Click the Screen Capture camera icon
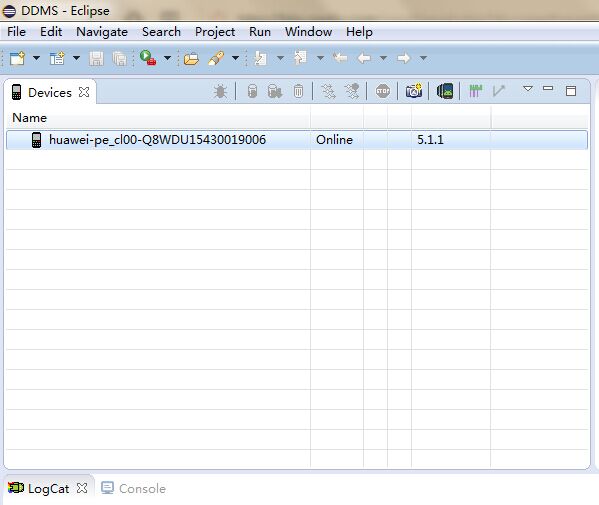This screenshot has height=505, width=599. pyautogui.click(x=414, y=91)
